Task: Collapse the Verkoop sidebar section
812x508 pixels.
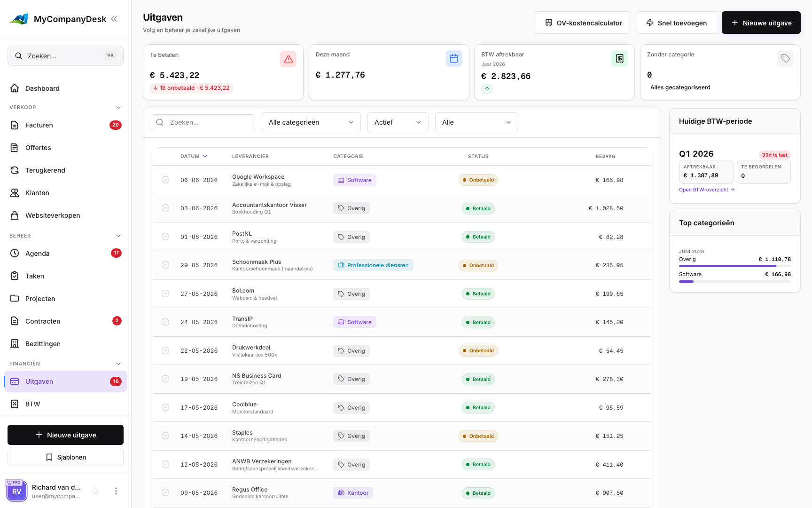Action: click(118, 107)
